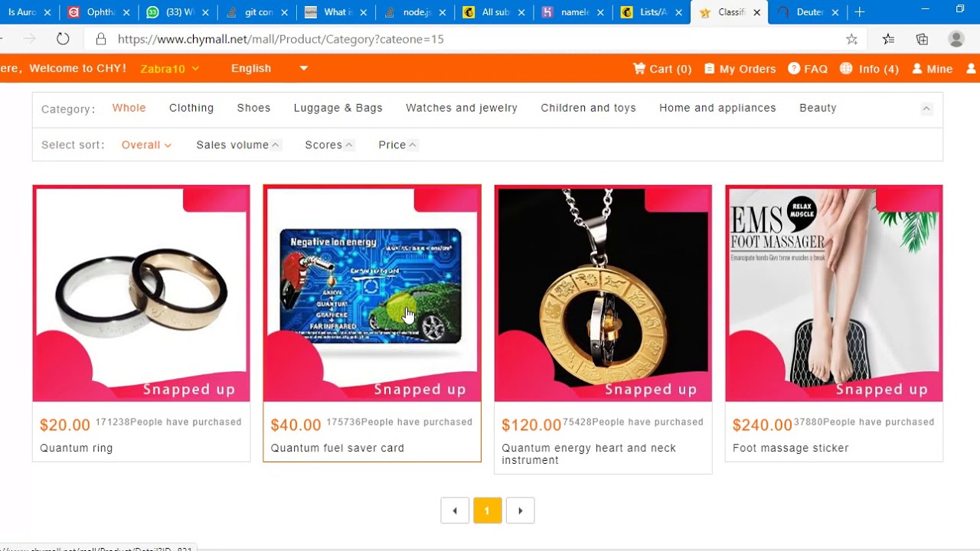Select the Clothing category
Image resolution: width=980 pixels, height=551 pixels.
point(191,108)
